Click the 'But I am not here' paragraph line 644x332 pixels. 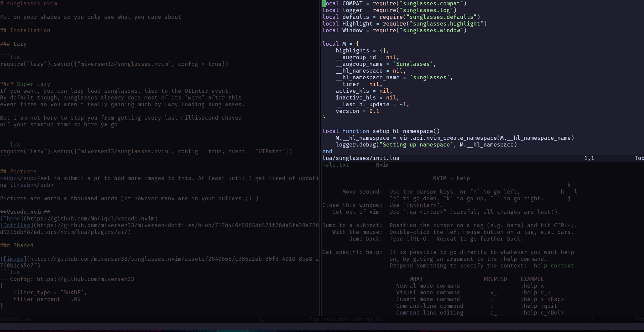click(x=121, y=118)
